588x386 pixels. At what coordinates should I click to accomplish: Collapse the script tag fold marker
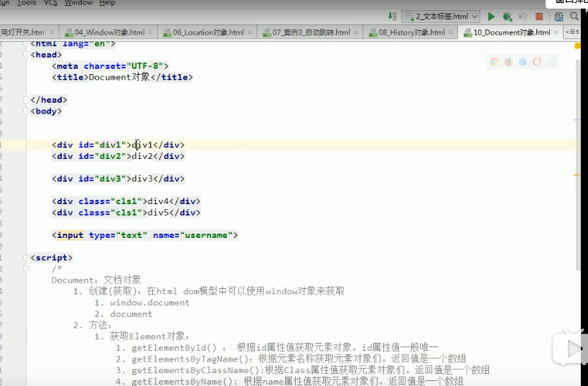tap(26, 257)
